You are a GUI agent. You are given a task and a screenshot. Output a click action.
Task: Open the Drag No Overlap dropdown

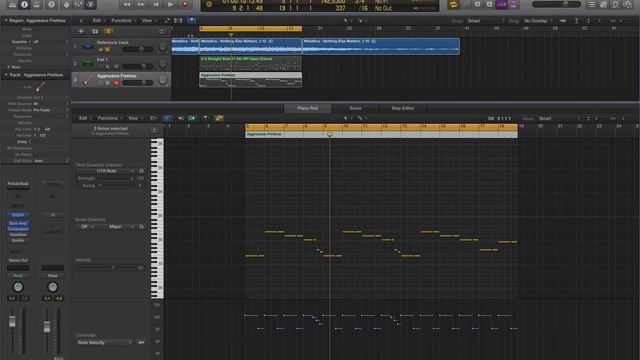pos(538,21)
